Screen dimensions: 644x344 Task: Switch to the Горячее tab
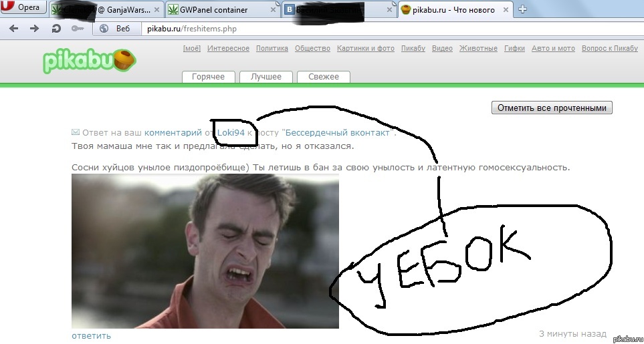pyautogui.click(x=208, y=77)
